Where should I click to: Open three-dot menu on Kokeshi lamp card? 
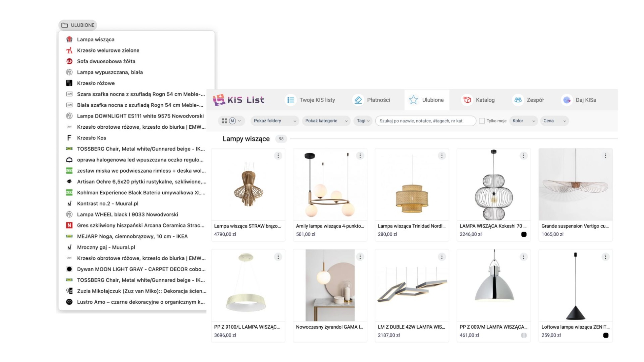click(x=523, y=156)
